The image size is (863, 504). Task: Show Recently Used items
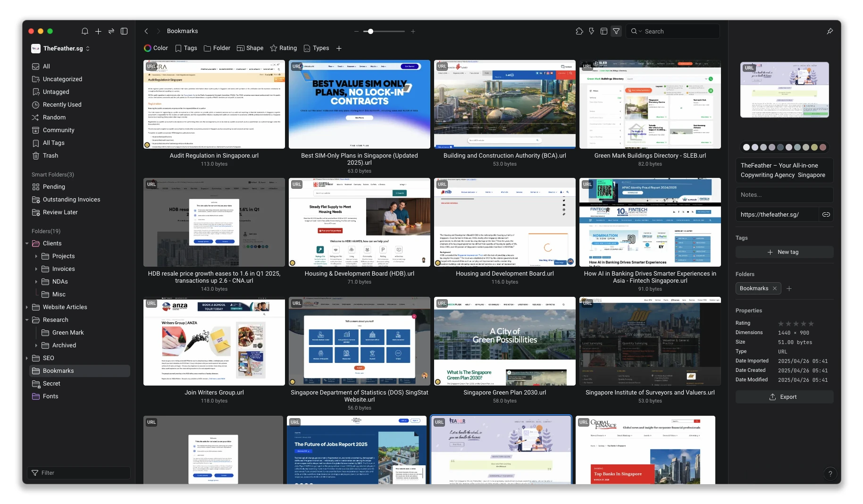[x=79, y=105]
